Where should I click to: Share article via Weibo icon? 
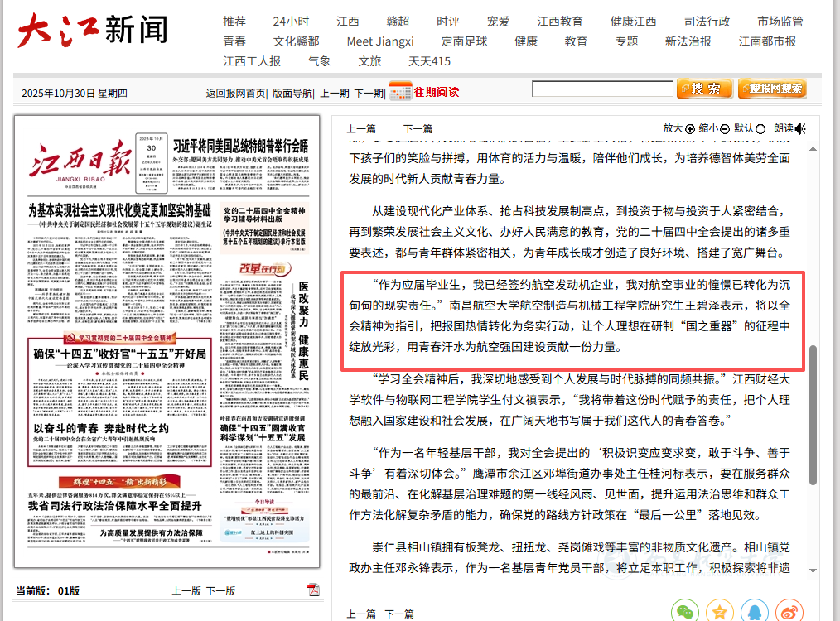791,612
